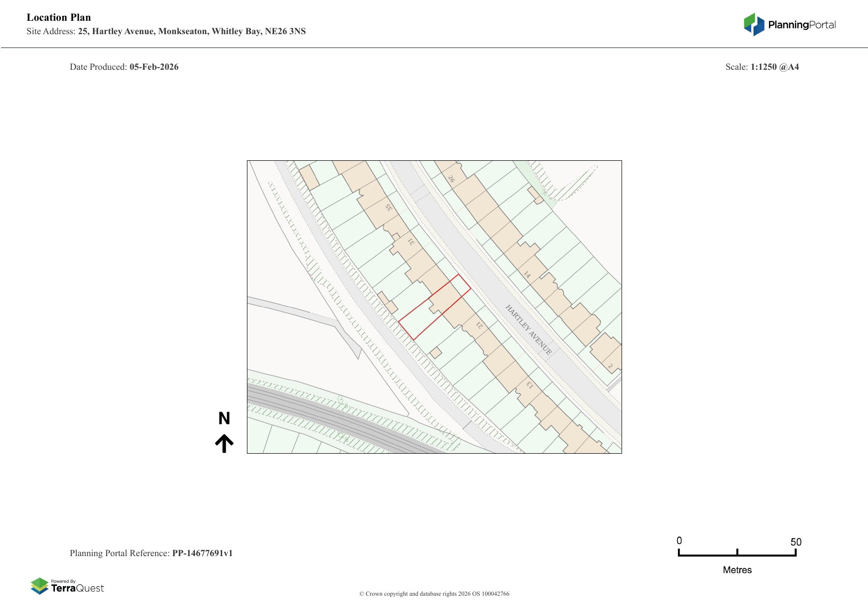This screenshot has width=868, height=614.
Task: Click the Metres label under scale bar
Action: [x=737, y=570]
